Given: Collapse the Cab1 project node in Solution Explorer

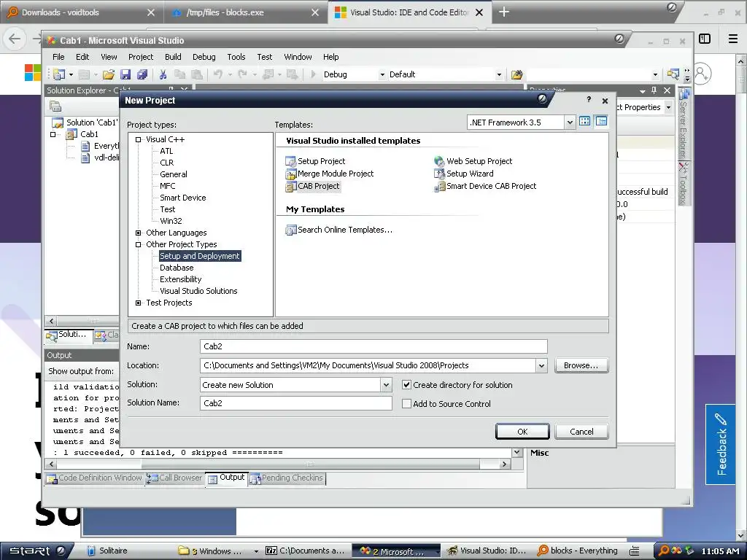Looking at the screenshot, I should (x=53, y=135).
